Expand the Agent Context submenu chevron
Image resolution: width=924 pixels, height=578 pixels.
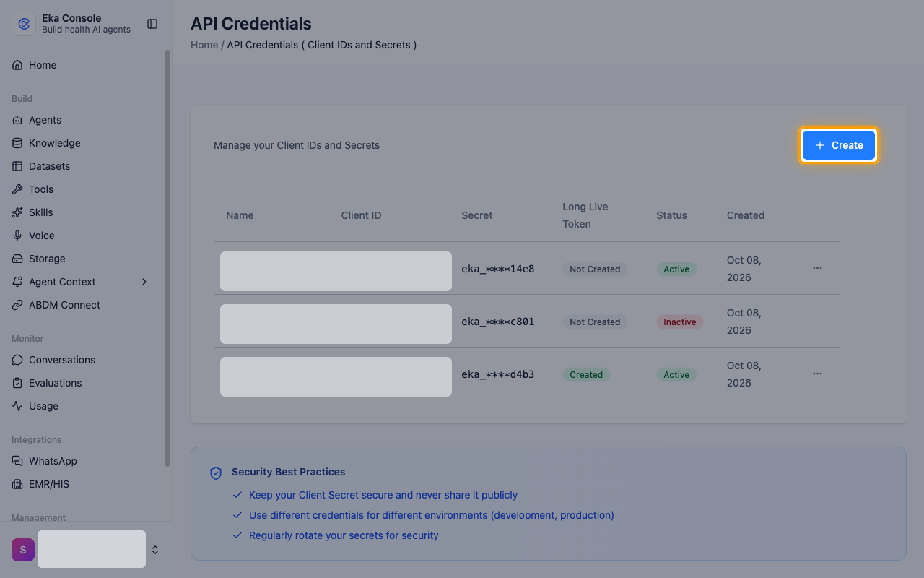point(144,282)
